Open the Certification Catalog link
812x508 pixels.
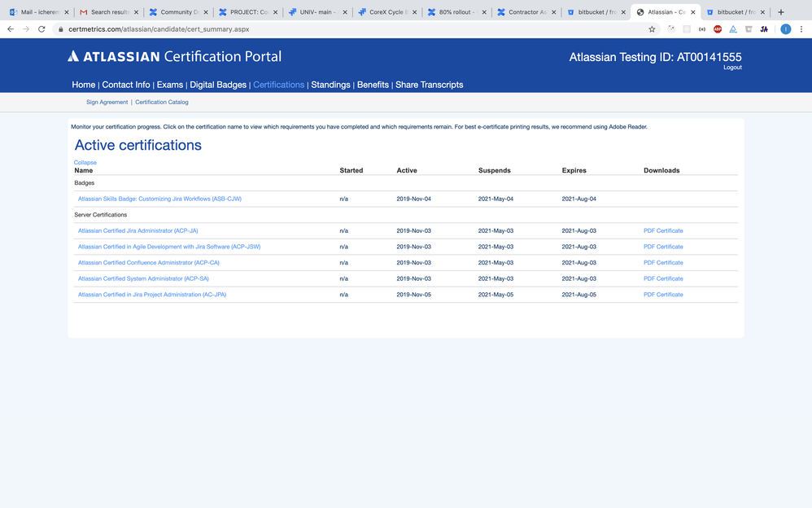pyautogui.click(x=162, y=102)
